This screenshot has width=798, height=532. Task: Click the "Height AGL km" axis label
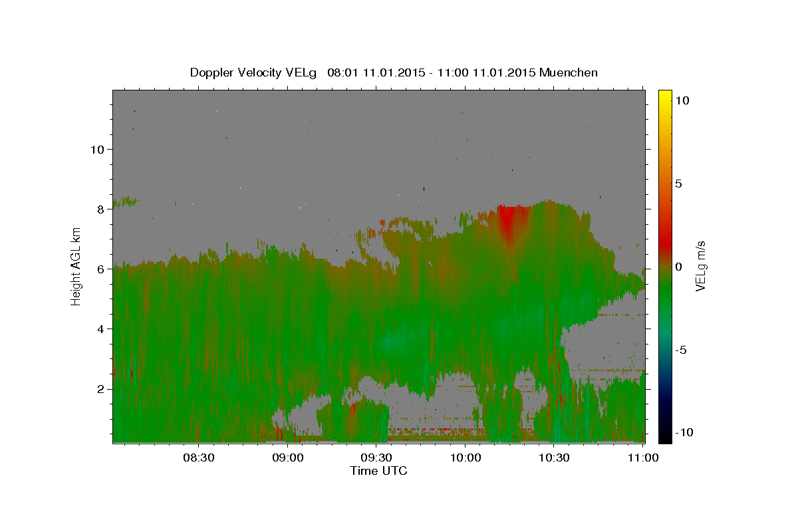[76, 265]
